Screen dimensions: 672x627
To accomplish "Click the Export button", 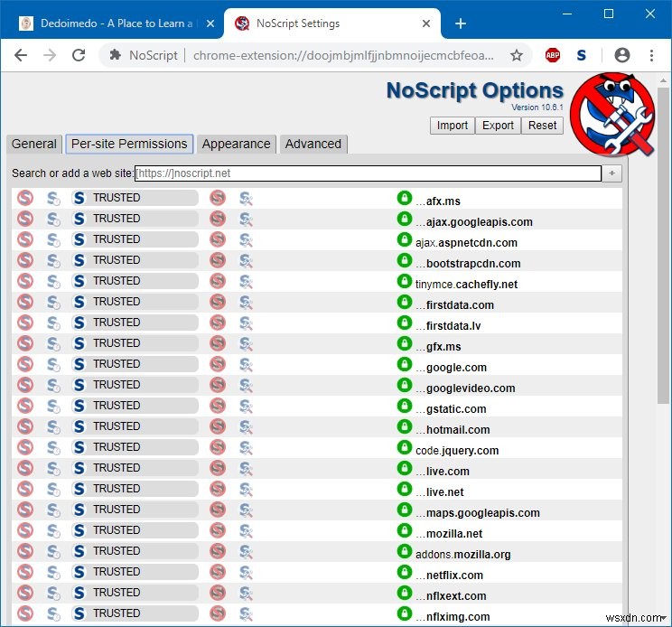I will click(x=498, y=126).
